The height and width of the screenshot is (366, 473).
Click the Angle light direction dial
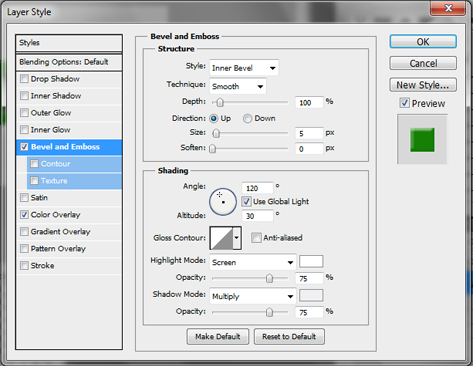223,202
